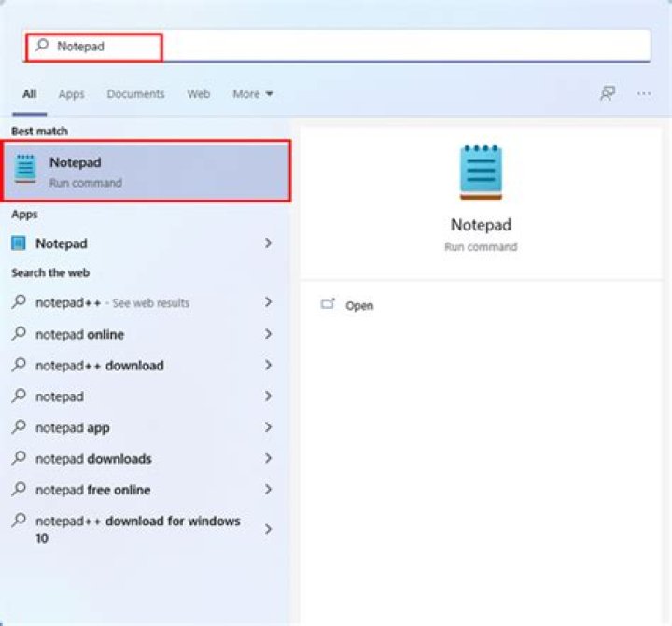Click the large Notepad icon in preview pane
The image size is (672, 626).
click(481, 173)
